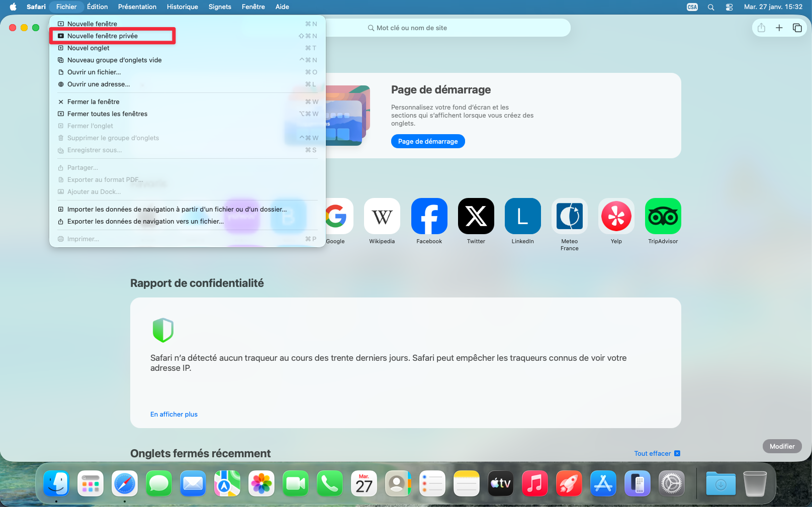Open the Présentation menu
Screen dimensions: 812x507
pos(137,7)
